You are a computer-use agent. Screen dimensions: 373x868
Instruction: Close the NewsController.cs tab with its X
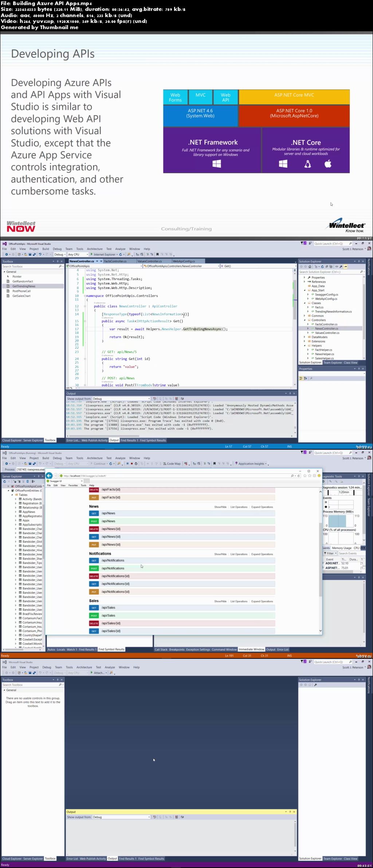(101, 261)
